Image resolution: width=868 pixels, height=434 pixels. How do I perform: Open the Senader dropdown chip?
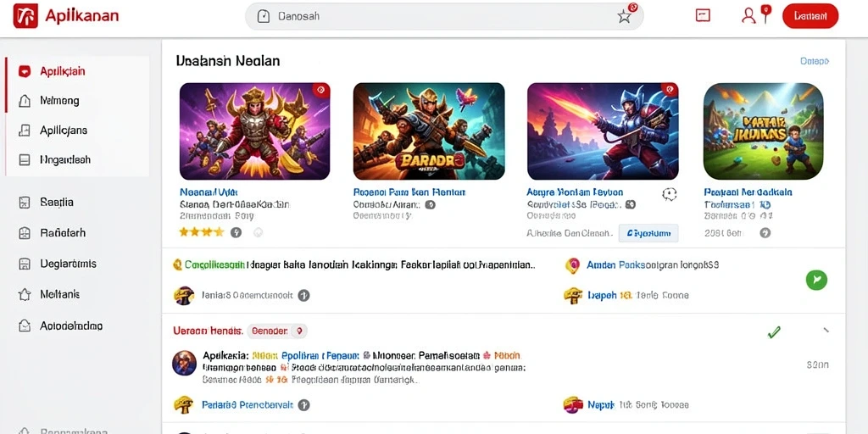click(277, 331)
